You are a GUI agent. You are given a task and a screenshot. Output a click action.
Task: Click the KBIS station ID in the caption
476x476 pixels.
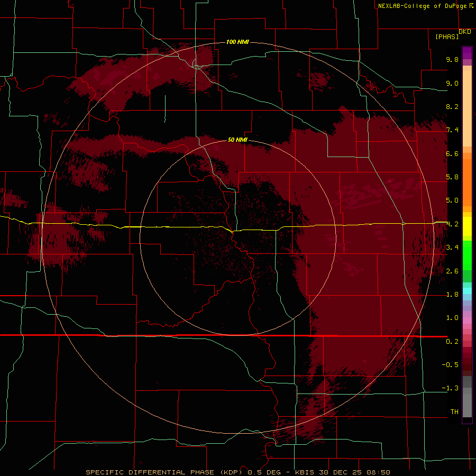click(305, 472)
